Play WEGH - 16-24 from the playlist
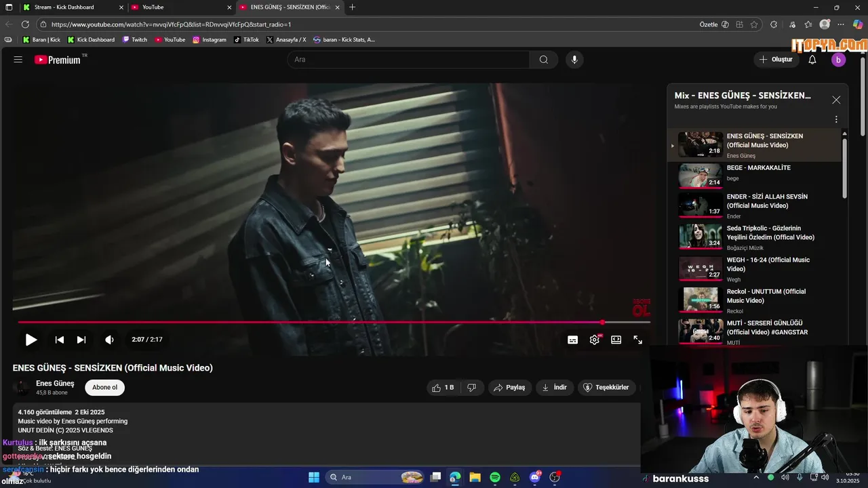 754,269
